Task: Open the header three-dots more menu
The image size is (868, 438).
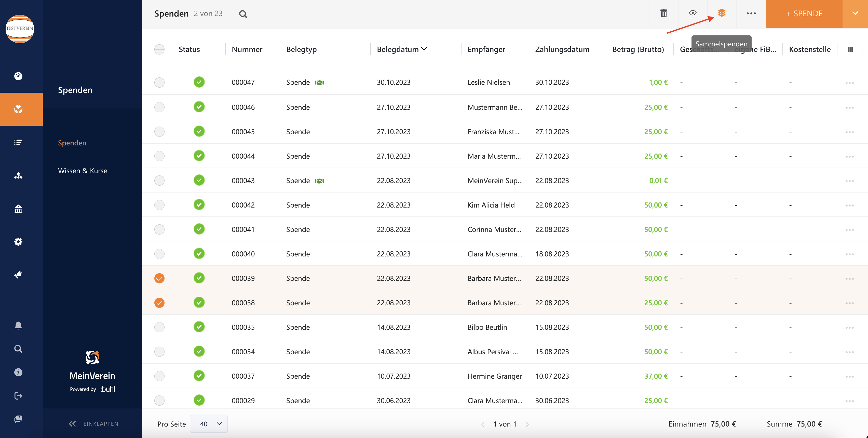Action: tap(751, 13)
